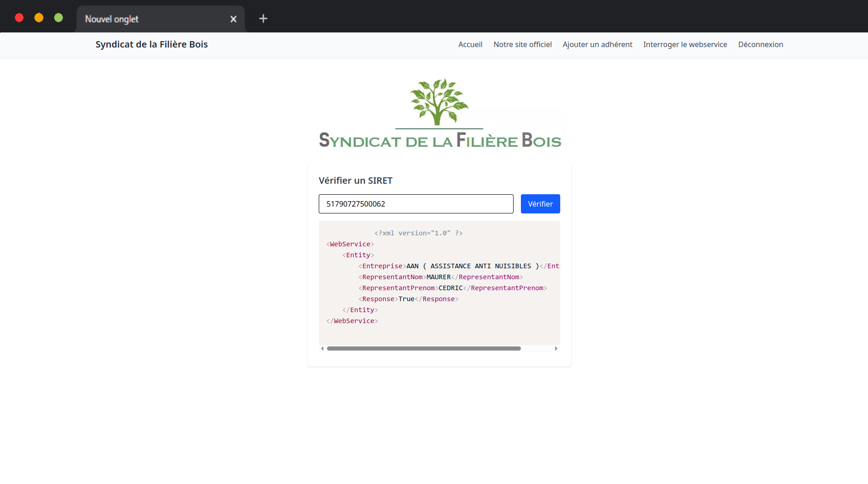Click the Syndicat de la Filière Bois navbar brand

tap(151, 45)
